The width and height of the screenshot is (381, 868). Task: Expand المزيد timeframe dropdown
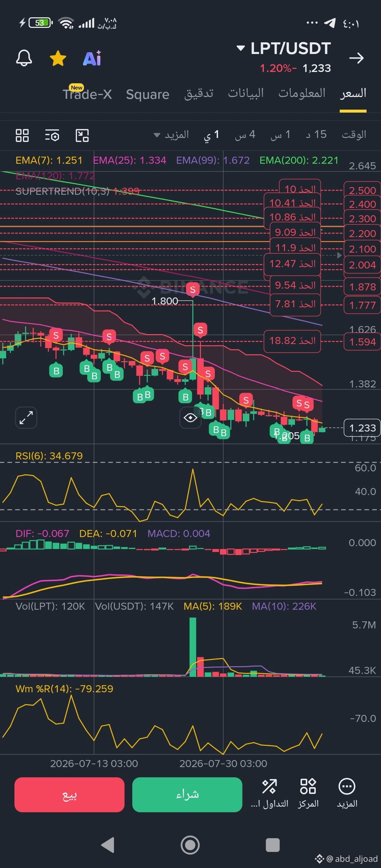pos(171,135)
